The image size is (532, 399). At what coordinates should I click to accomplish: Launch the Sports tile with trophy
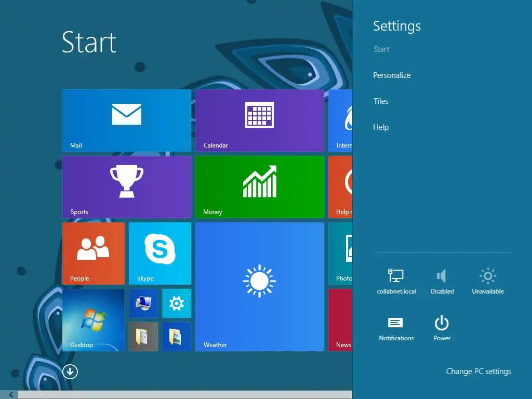tap(127, 187)
